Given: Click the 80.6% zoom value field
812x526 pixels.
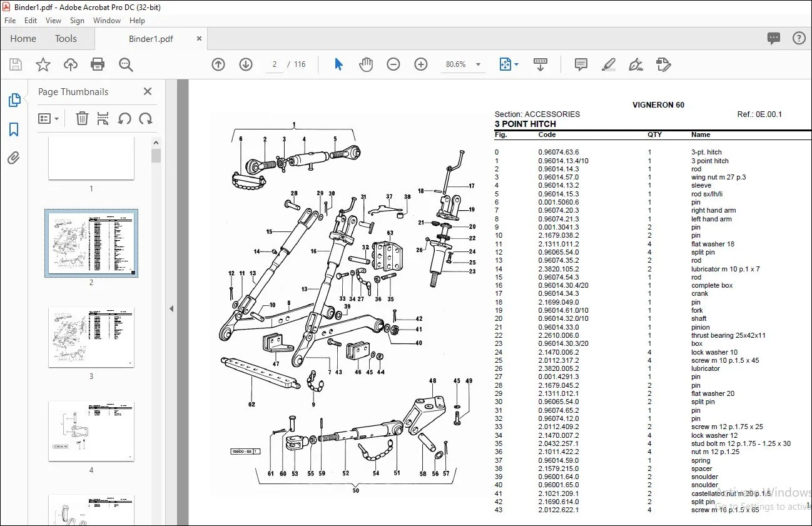Looking at the screenshot, I should 456,64.
